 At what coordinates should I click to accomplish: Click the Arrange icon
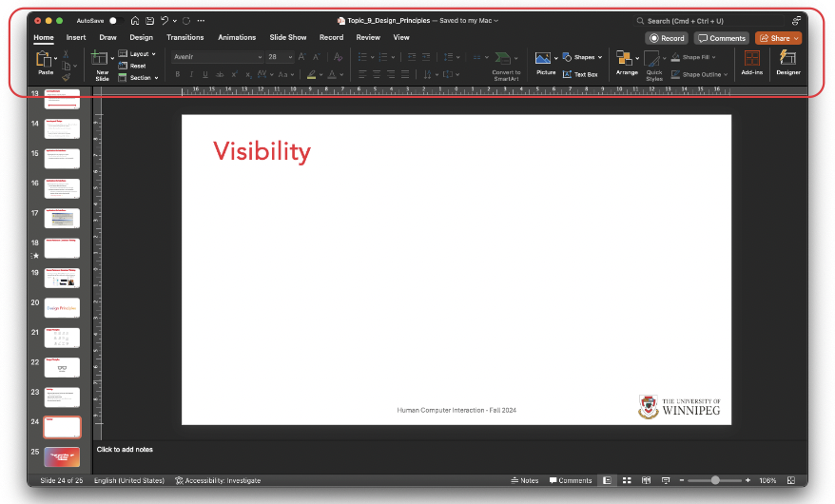[624, 59]
